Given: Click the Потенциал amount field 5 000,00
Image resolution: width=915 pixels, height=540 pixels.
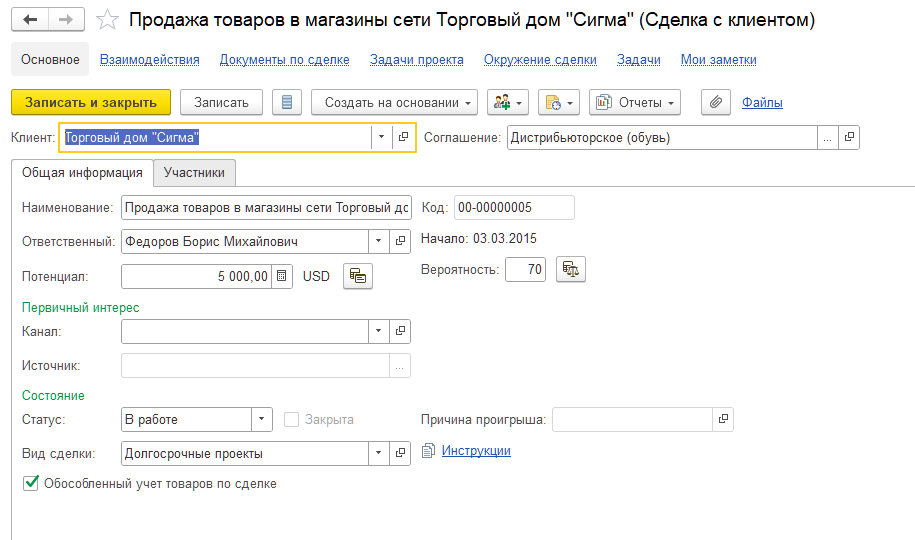Looking at the screenshot, I should click(x=196, y=276).
